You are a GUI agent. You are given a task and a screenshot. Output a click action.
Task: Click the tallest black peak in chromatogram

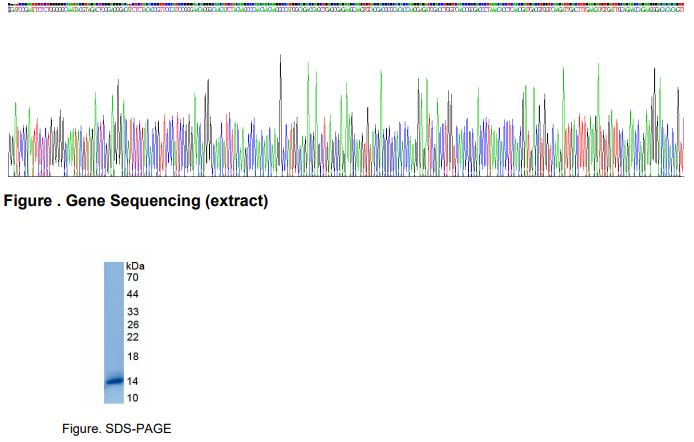pyautogui.click(x=280, y=58)
